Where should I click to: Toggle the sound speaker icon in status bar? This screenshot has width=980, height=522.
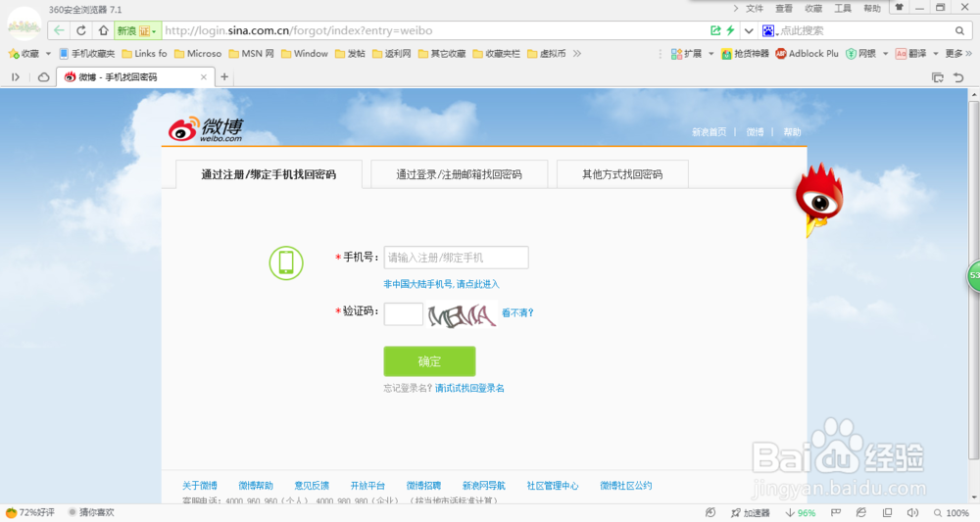[912, 512]
